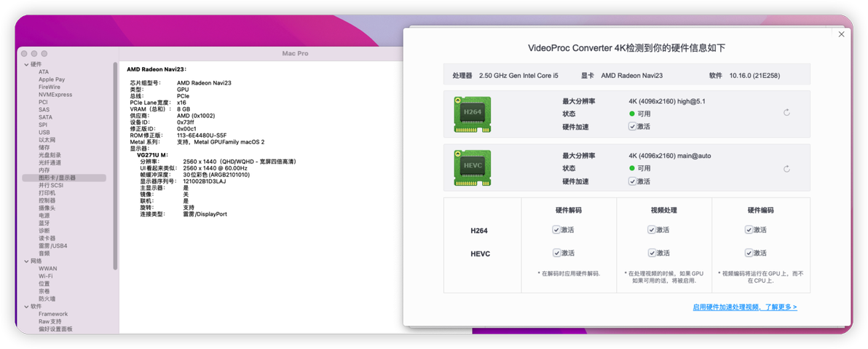868x349 pixels.
Task: Refresh the H264 status with reload icon
Action: point(786,112)
